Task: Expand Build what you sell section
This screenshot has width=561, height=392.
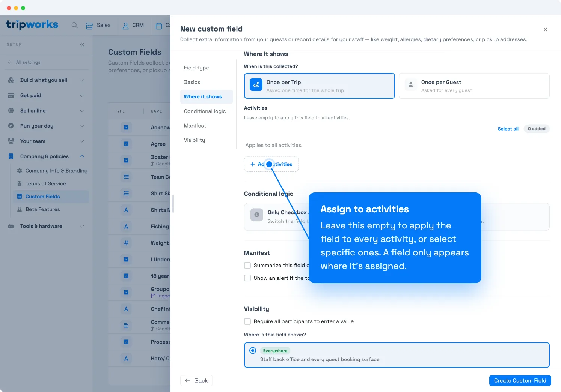Action: (x=82, y=80)
